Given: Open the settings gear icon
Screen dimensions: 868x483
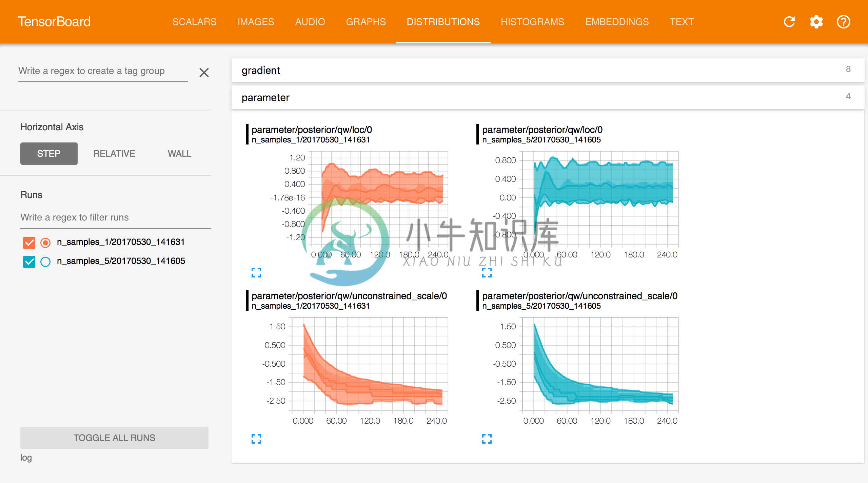Looking at the screenshot, I should 816,22.
